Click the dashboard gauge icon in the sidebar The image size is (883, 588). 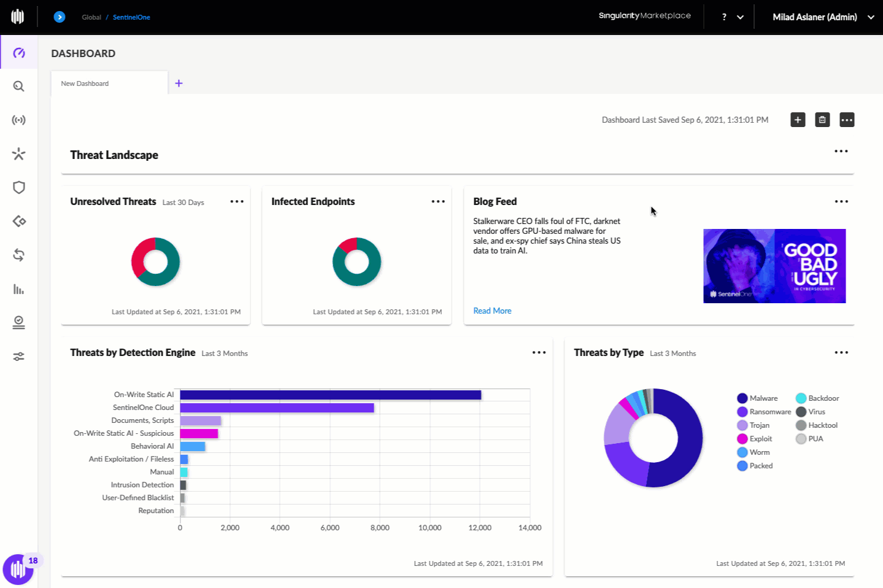pos(18,53)
